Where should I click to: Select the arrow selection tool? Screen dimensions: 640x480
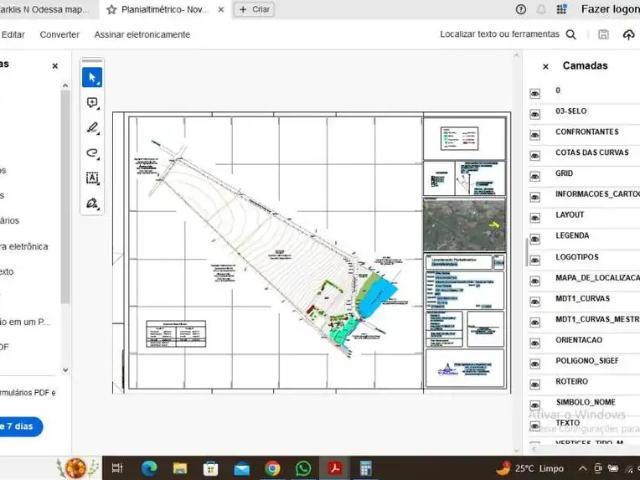point(92,78)
